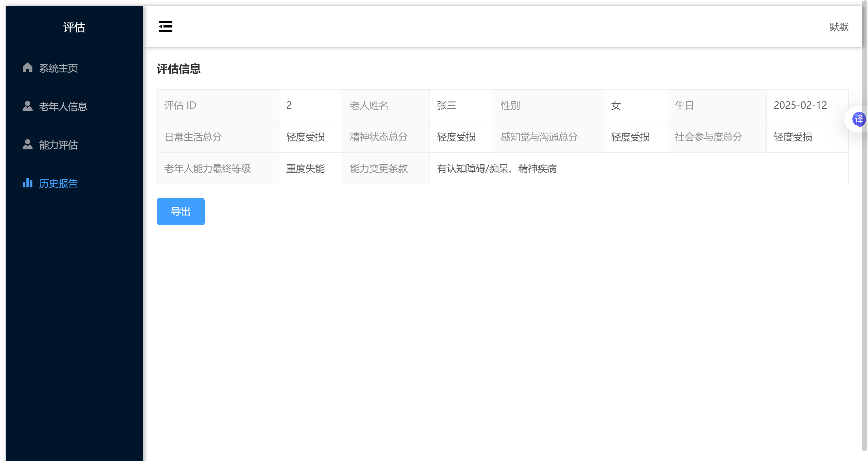Open the 系统主页 menu item
Screen dimensions: 868x461
(x=58, y=68)
